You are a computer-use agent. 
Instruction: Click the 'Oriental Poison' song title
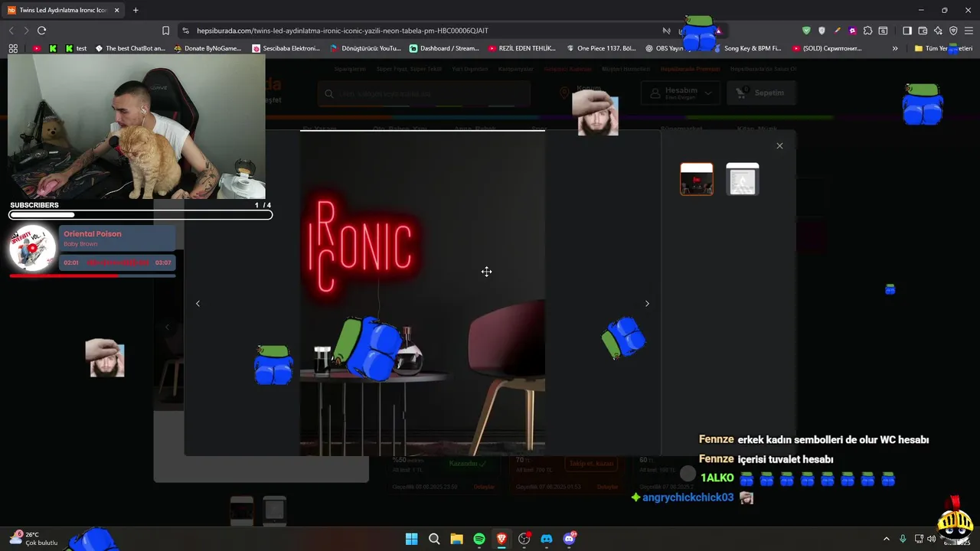(x=92, y=234)
